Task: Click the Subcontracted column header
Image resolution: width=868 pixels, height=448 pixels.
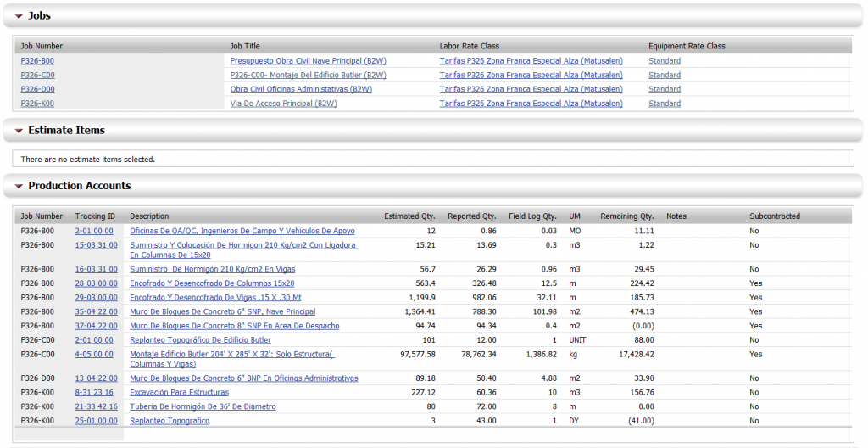Action: [x=775, y=216]
